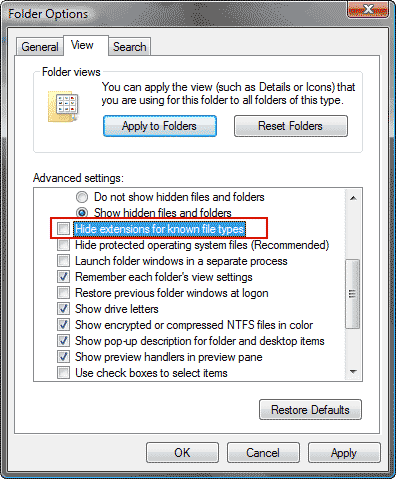This screenshot has width=396, height=479.
Task: Toggle Hide extensions for known file types
Action: point(63,229)
